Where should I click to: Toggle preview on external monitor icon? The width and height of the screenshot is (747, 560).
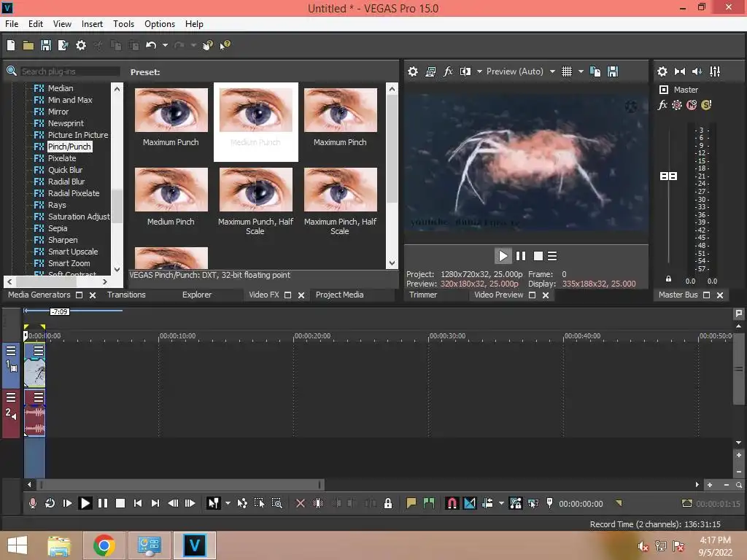430,71
